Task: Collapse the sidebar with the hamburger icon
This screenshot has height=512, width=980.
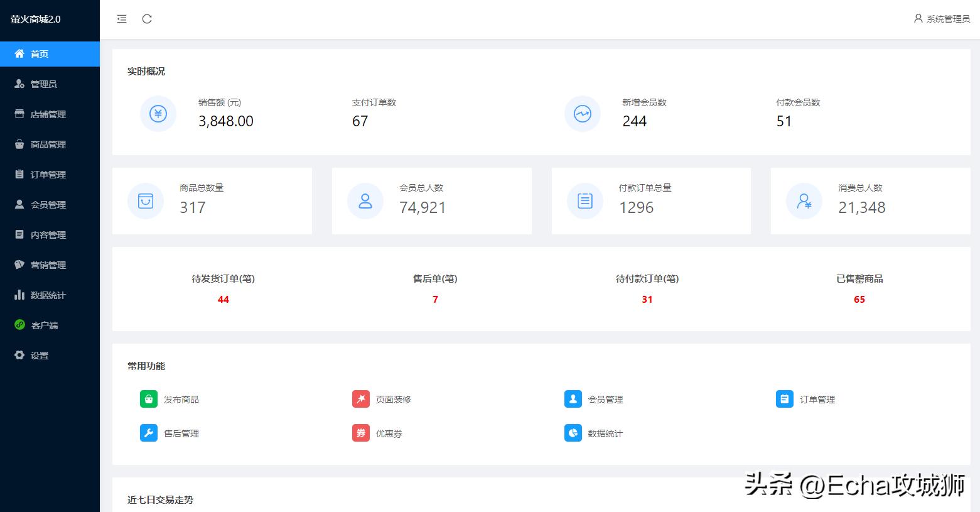Action: pos(121,19)
